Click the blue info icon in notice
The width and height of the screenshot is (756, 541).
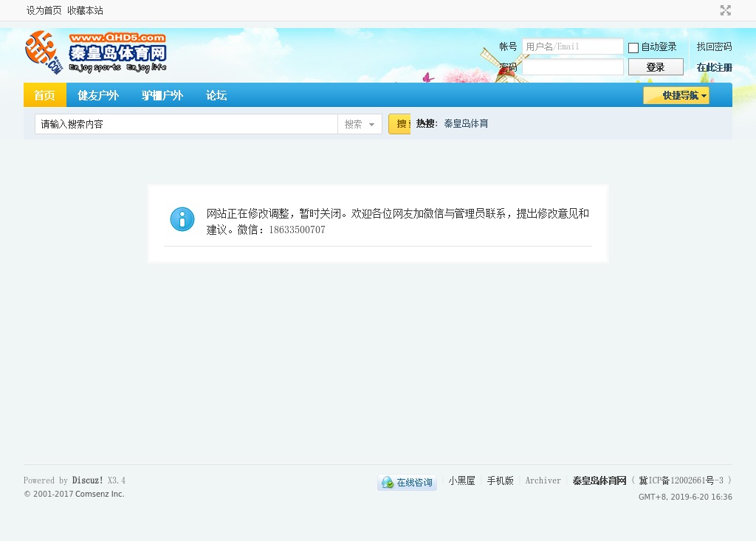click(182, 219)
